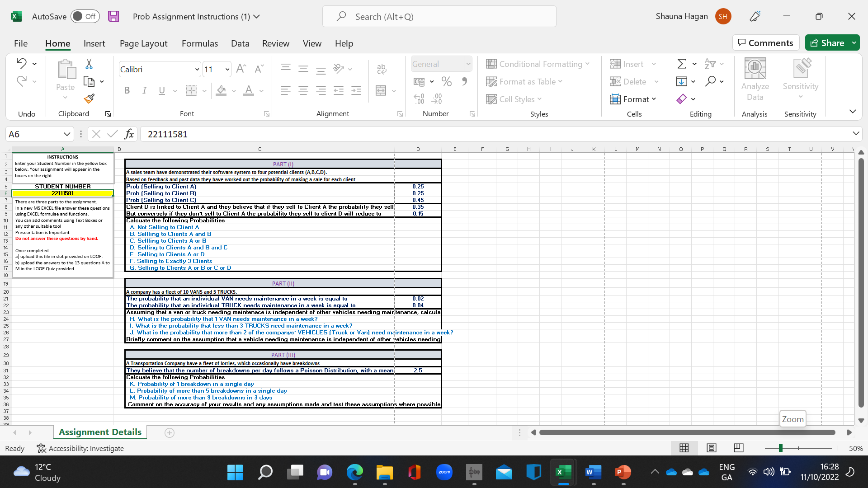Screen dimensions: 868x488
Task: Click the AutoSum sigma icon
Action: point(682,64)
